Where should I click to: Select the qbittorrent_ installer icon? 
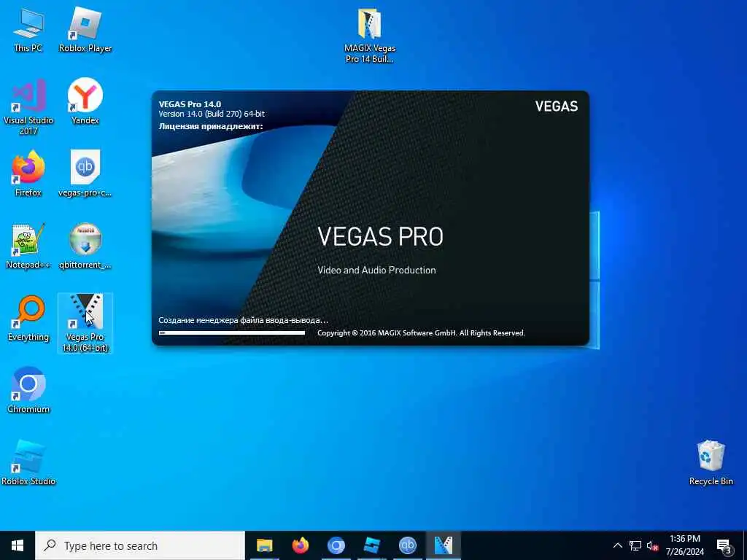[85, 246]
